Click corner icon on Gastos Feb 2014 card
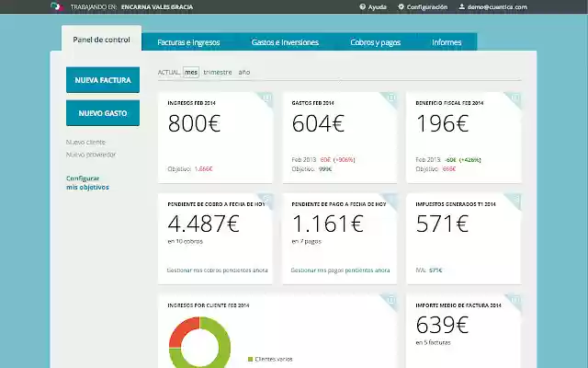This screenshot has height=368, width=588. (391, 98)
